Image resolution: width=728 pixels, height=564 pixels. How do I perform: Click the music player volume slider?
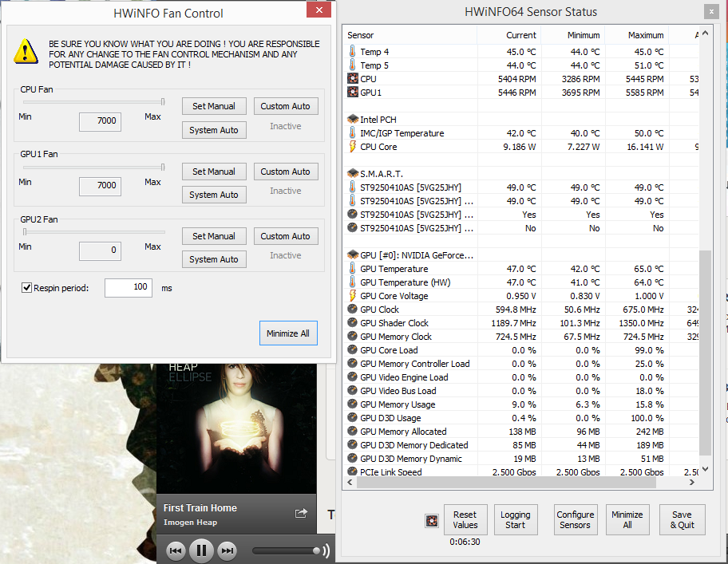[x=286, y=550]
